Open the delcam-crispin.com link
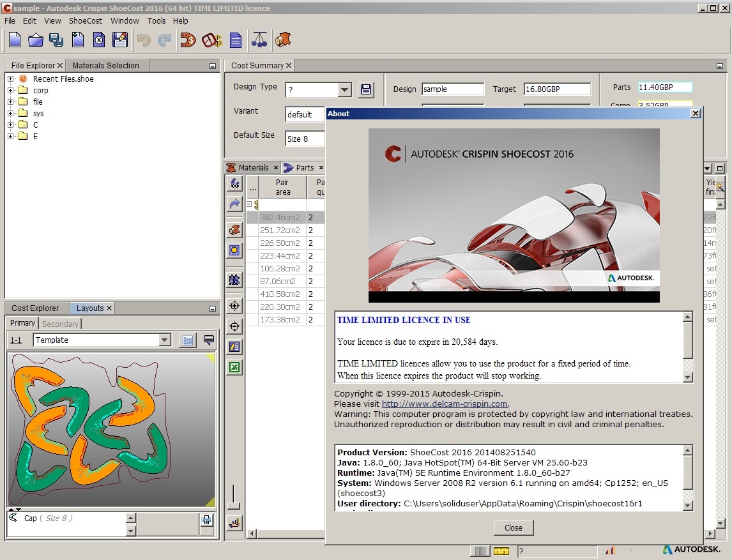732x560 pixels. point(445,404)
